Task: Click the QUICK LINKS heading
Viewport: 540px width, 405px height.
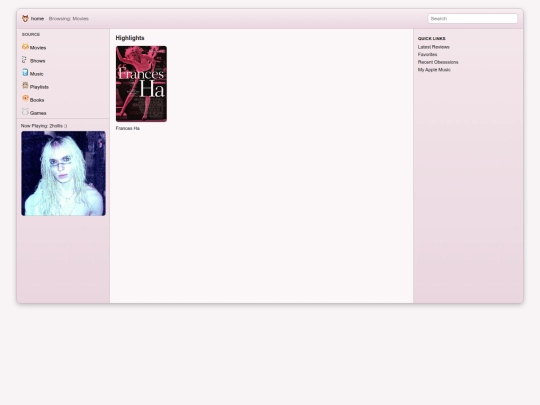Action: tap(432, 39)
